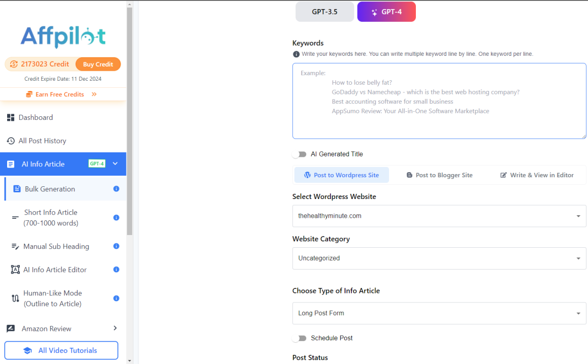This screenshot has height=364, width=588.
Task: Click the All Video Tutorials button
Action: coord(61,350)
